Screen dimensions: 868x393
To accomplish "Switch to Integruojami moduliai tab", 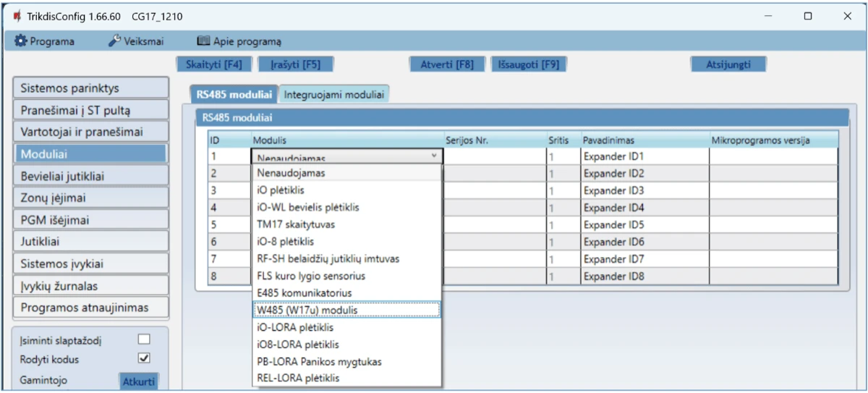I will pos(333,94).
